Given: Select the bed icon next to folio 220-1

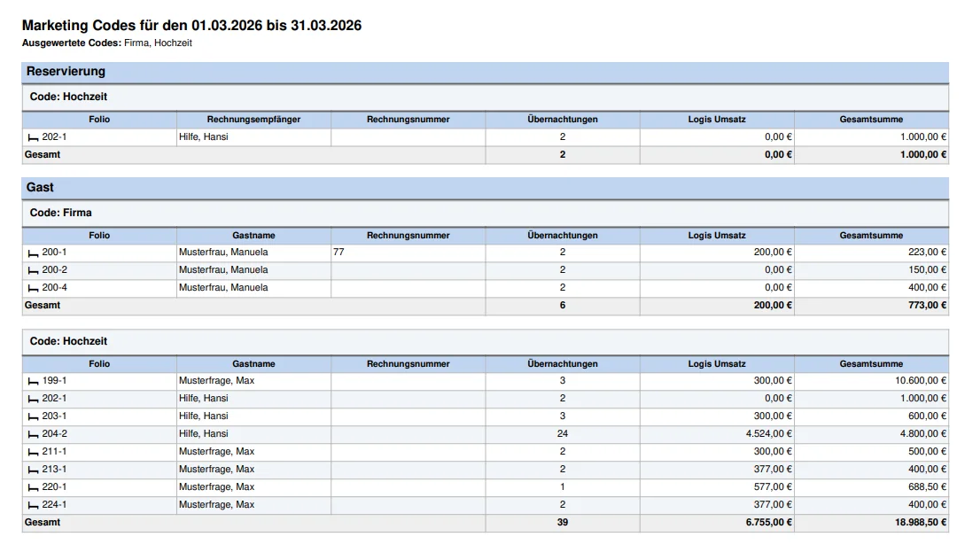Looking at the screenshot, I should pos(34,488).
